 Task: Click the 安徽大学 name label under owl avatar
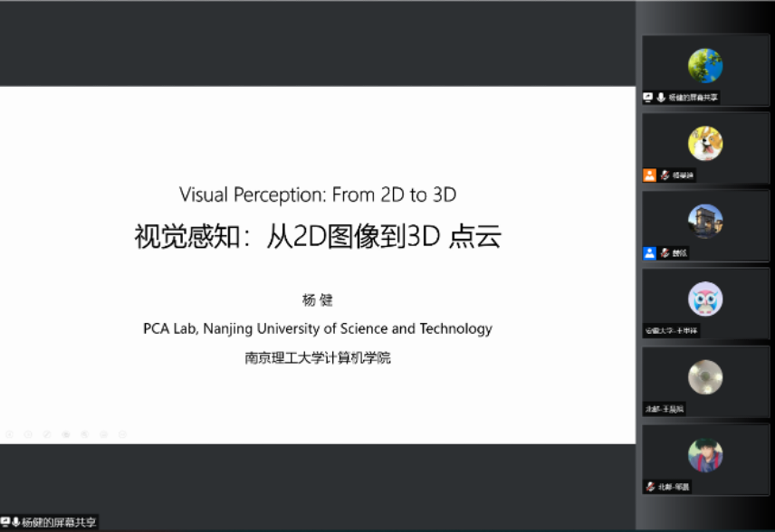tap(671, 330)
